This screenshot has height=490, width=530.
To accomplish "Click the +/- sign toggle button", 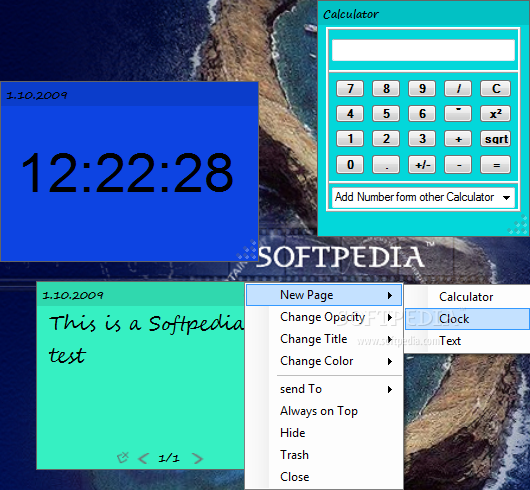I will [x=422, y=165].
